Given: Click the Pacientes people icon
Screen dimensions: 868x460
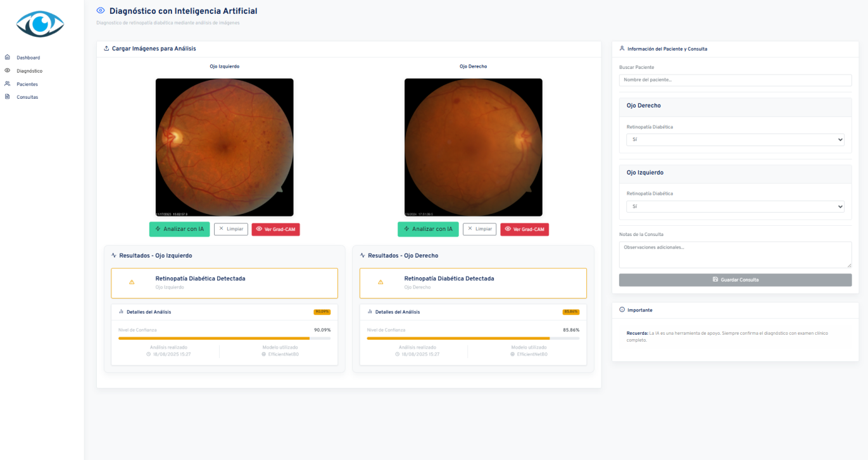Looking at the screenshot, I should 8,84.
